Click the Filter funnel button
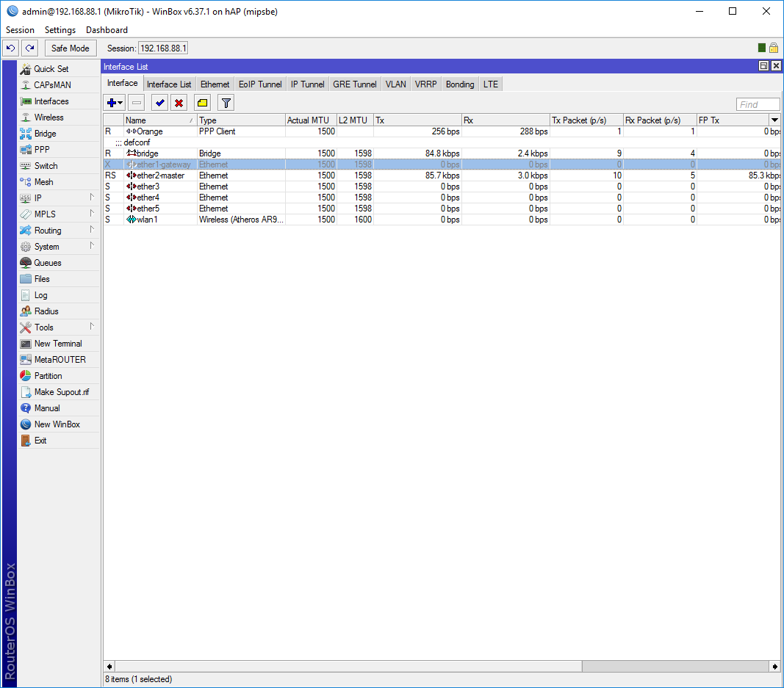This screenshot has width=784, height=688. click(226, 103)
